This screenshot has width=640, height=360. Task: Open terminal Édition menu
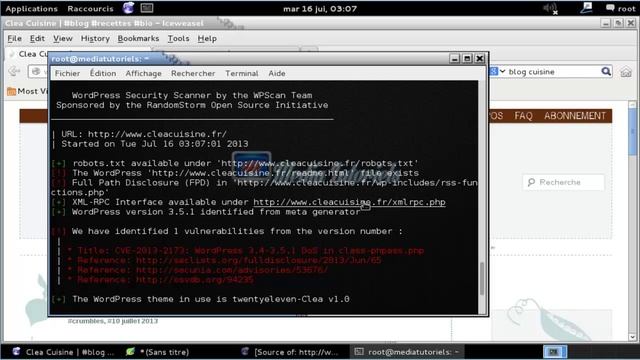[103, 73]
